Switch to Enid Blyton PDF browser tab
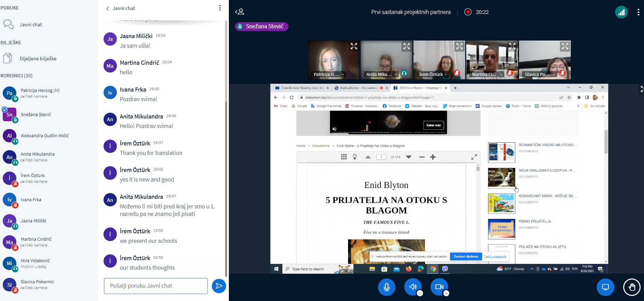 click(x=420, y=88)
